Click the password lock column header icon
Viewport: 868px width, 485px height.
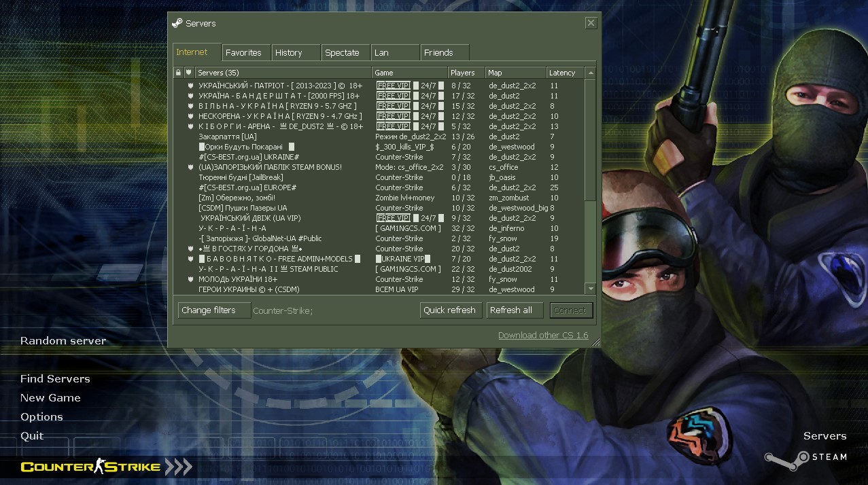click(x=179, y=73)
